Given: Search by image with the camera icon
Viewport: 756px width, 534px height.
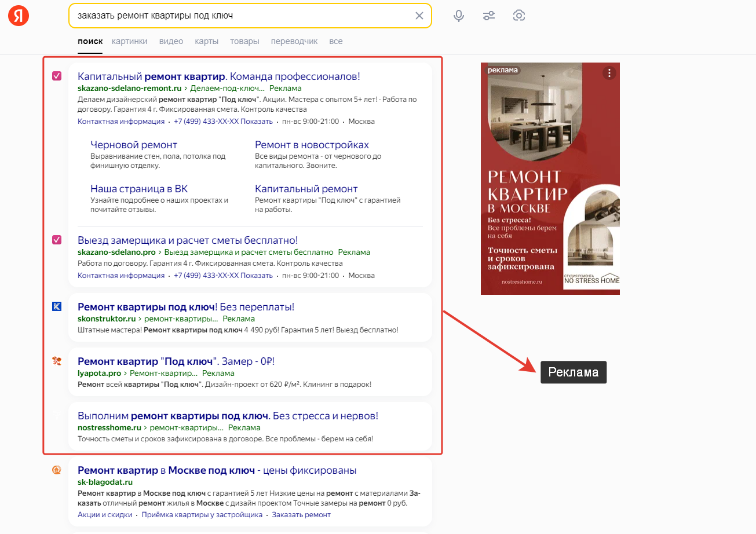Looking at the screenshot, I should point(519,16).
